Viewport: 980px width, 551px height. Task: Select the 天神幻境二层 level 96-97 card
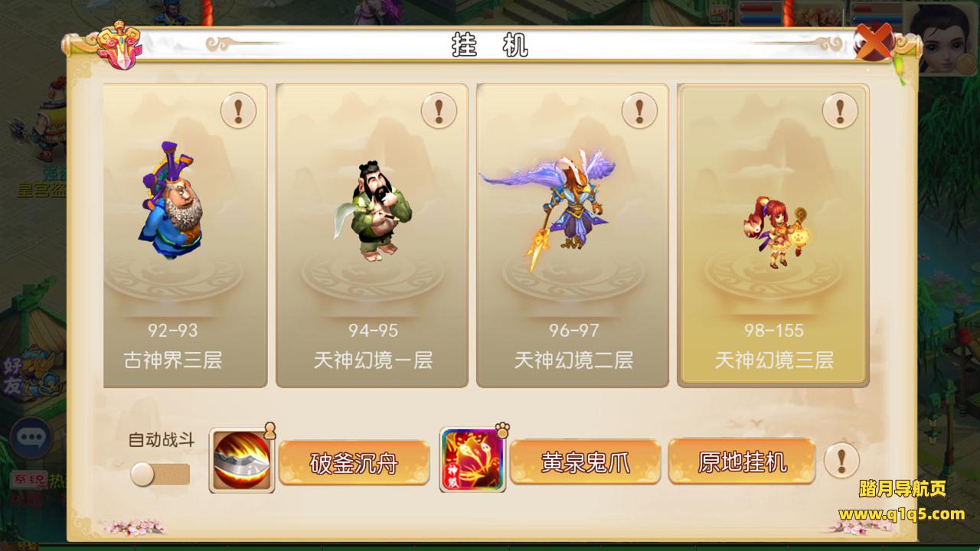(x=573, y=236)
